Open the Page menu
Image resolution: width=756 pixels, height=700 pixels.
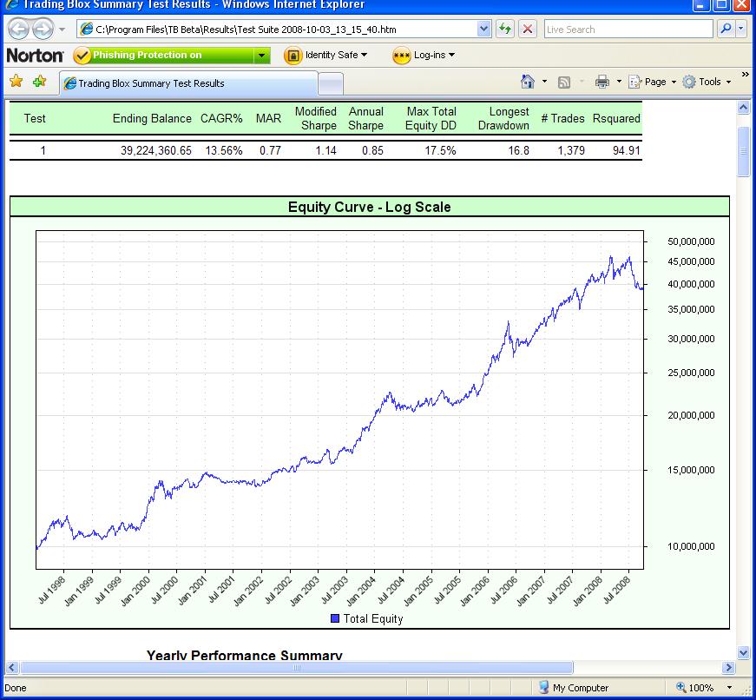click(x=649, y=82)
